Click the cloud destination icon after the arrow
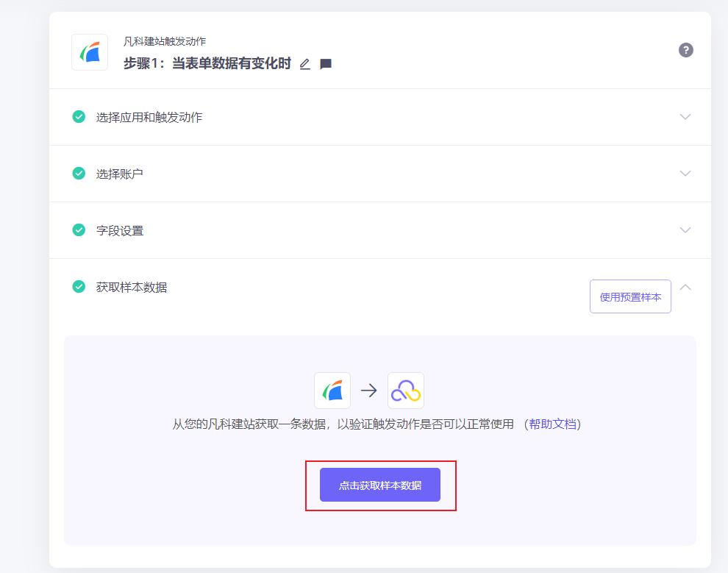 pyautogui.click(x=406, y=391)
